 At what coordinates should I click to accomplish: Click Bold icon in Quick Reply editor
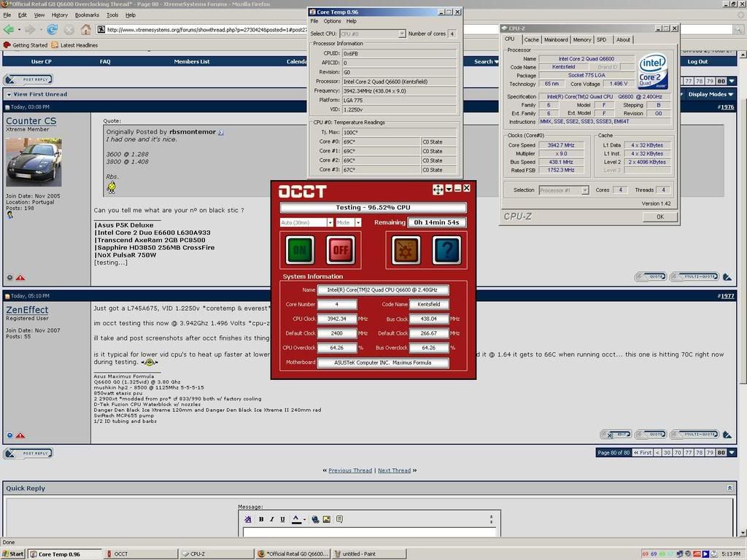(261, 519)
